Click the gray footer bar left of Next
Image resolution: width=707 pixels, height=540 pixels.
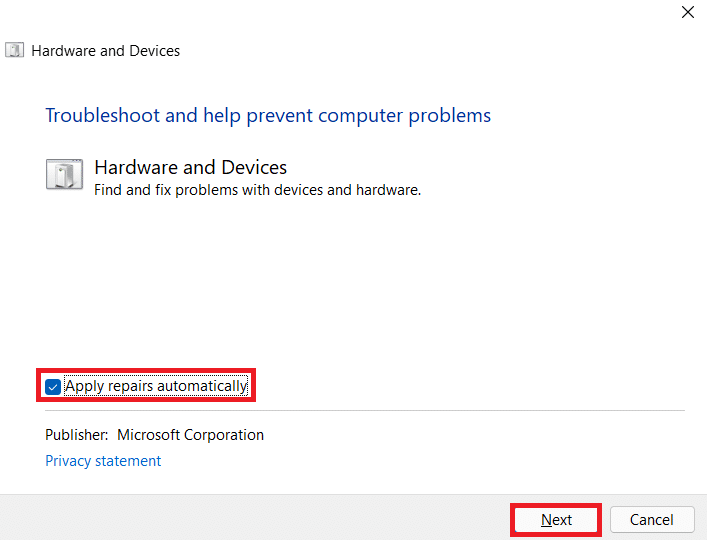[x=250, y=518]
